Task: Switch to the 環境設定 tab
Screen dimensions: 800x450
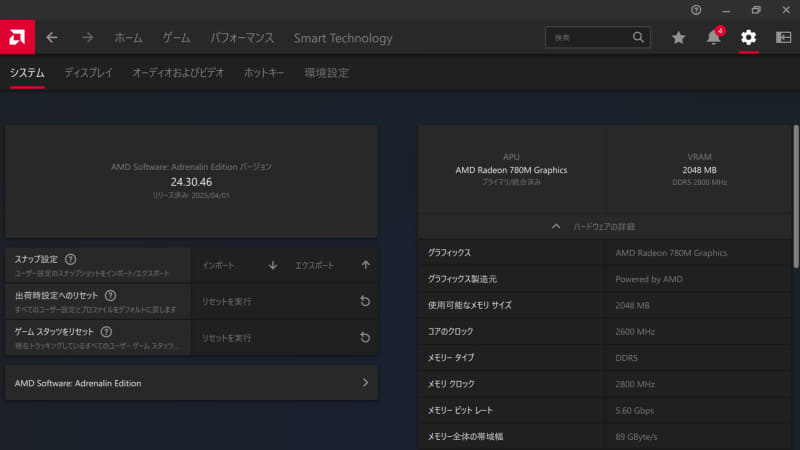Action: coord(327,73)
